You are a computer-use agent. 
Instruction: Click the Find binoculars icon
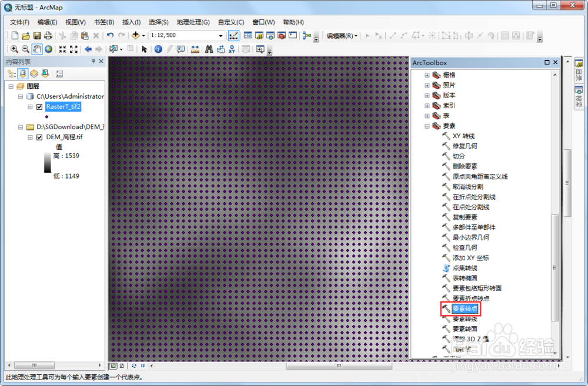pyautogui.click(x=209, y=49)
